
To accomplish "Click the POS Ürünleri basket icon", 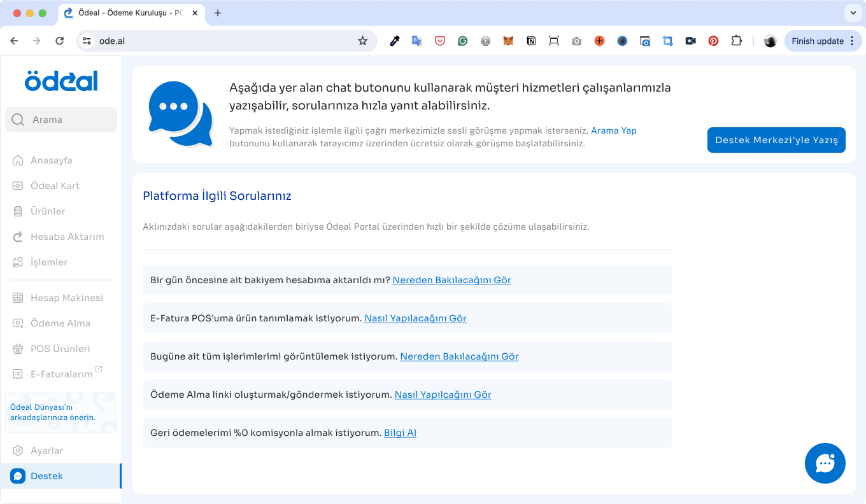I will (18, 349).
